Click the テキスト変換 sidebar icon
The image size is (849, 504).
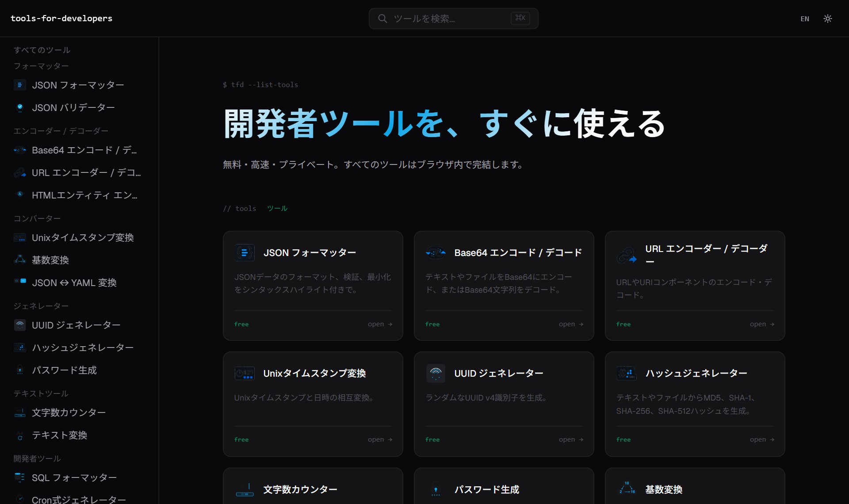pyautogui.click(x=20, y=435)
